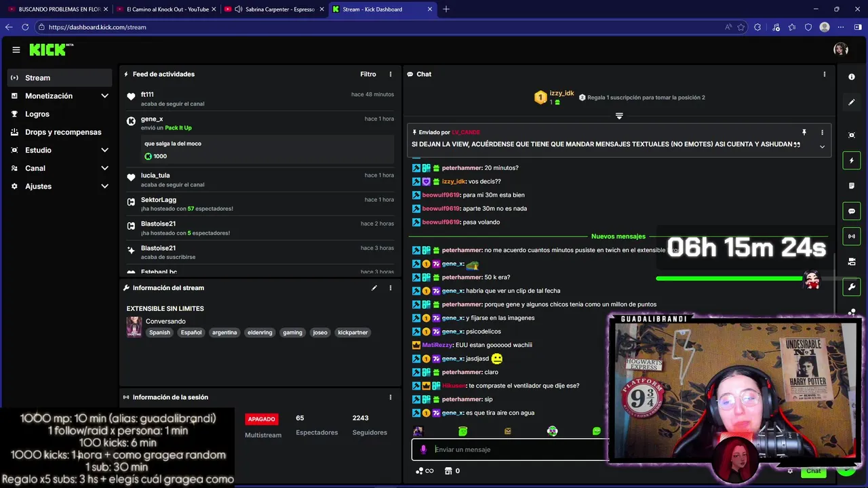Select the brown angry face emote
Screen dimensions: 868x488
click(x=508, y=431)
